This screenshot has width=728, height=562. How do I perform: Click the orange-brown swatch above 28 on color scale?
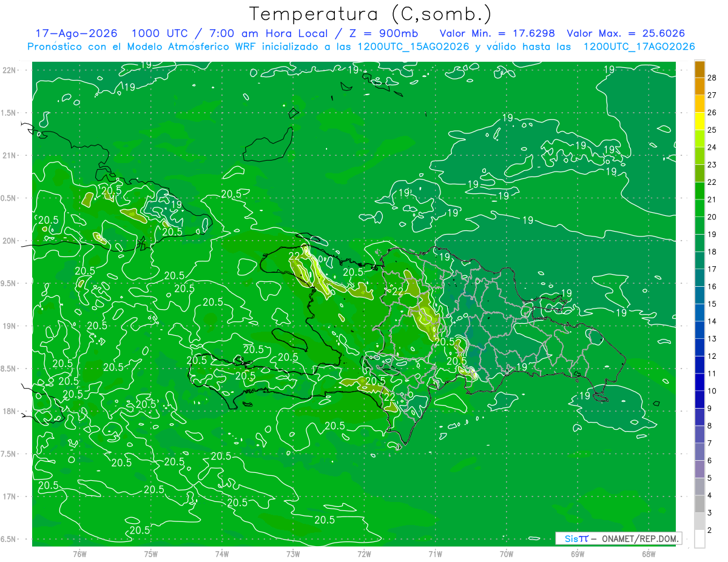point(699,69)
